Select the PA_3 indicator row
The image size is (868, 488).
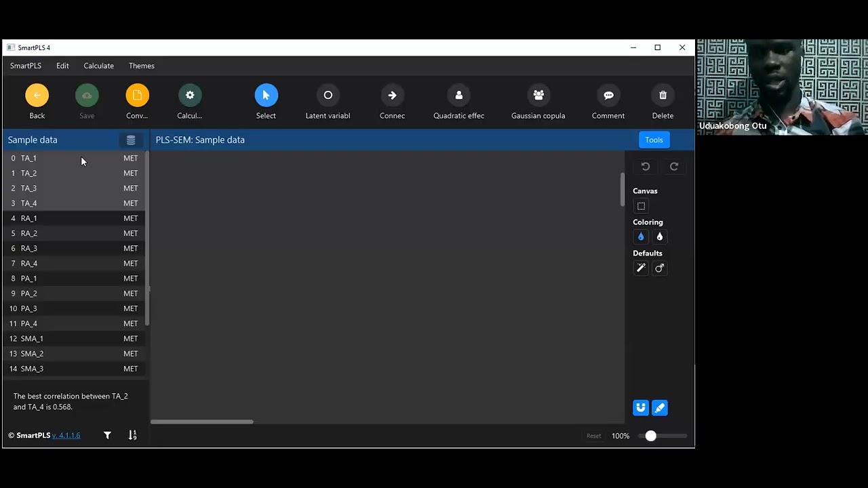coord(74,308)
